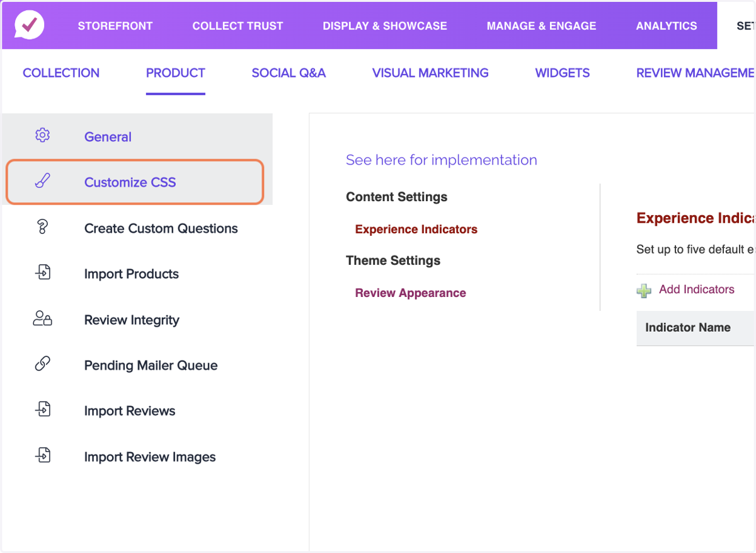Select Experience Indicators under Content Settings
The width and height of the screenshot is (756, 553).
point(416,230)
